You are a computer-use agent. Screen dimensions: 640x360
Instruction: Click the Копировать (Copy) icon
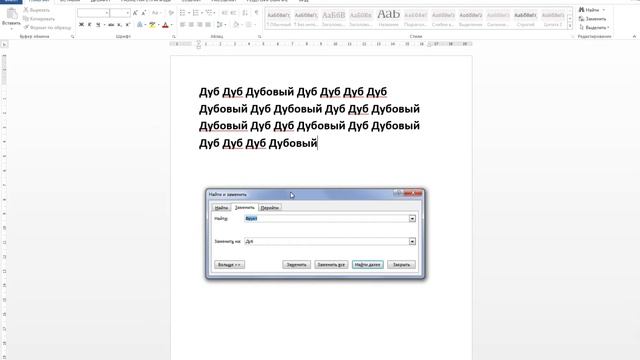(x=25, y=19)
